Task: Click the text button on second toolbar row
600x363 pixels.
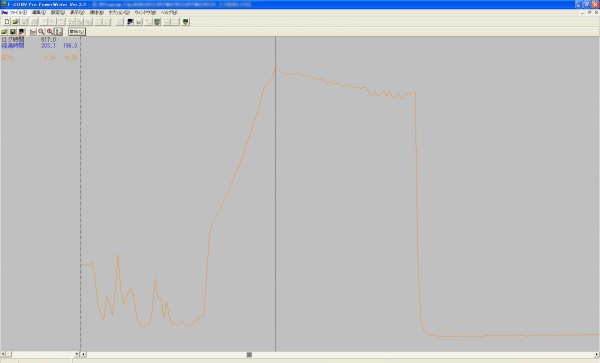Action: (x=77, y=32)
